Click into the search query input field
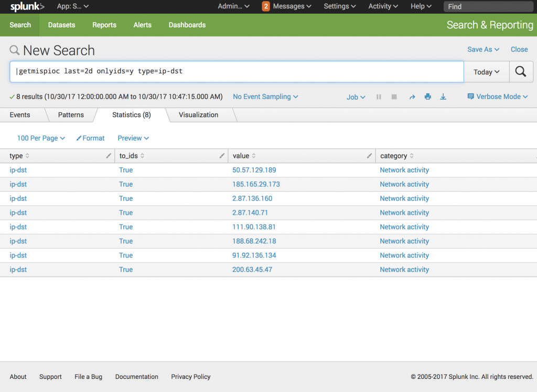This screenshot has width=537, height=392. click(236, 72)
